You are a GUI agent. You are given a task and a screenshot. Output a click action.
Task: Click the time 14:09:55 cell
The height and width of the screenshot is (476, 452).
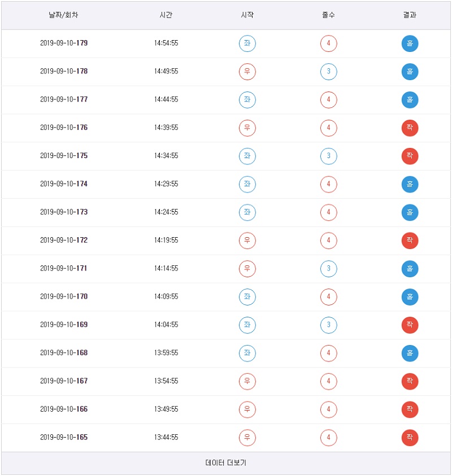click(166, 296)
